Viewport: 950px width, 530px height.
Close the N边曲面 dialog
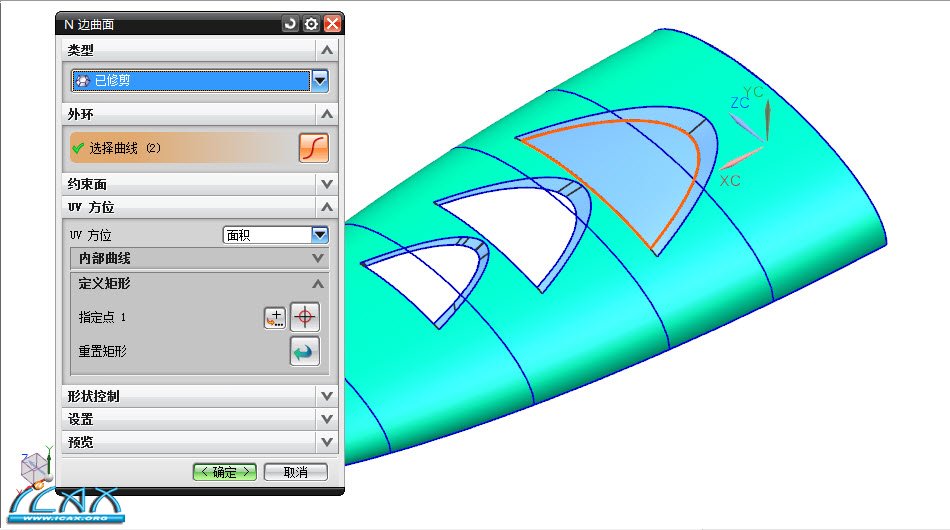pos(333,24)
